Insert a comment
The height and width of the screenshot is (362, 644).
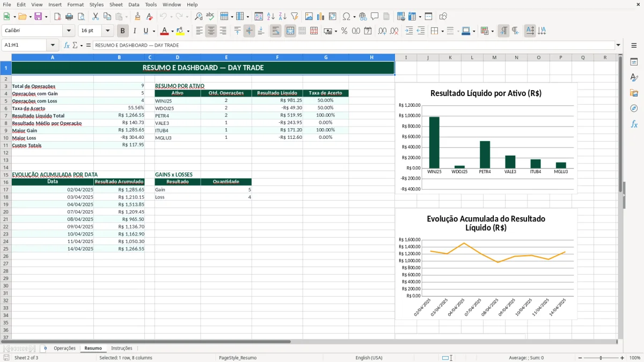tap(375, 17)
